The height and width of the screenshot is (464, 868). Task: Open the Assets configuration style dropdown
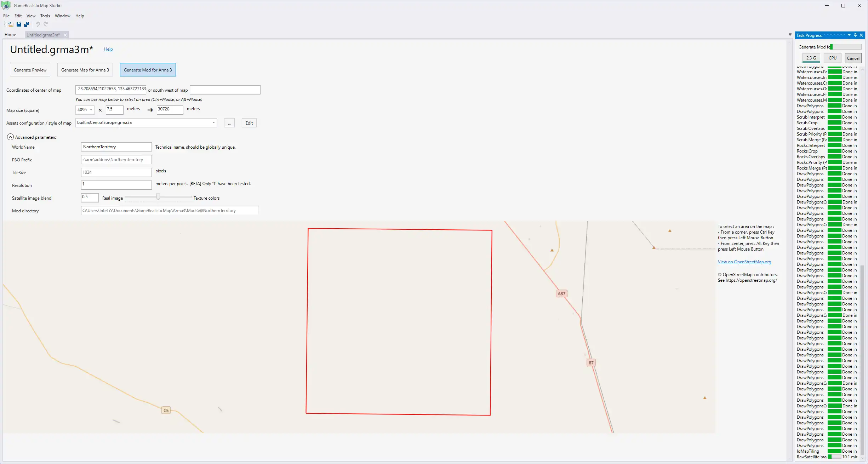[213, 122]
